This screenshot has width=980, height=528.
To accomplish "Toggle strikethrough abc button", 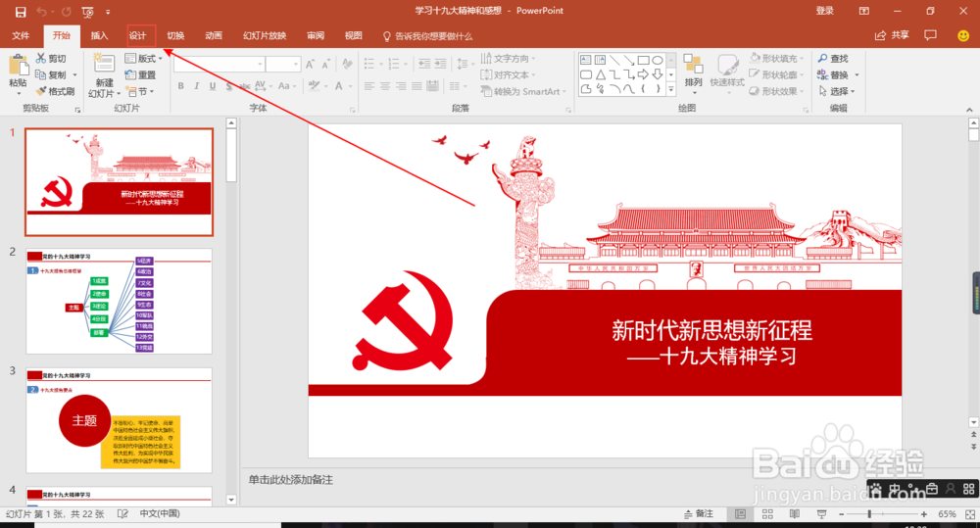I will tap(244, 86).
